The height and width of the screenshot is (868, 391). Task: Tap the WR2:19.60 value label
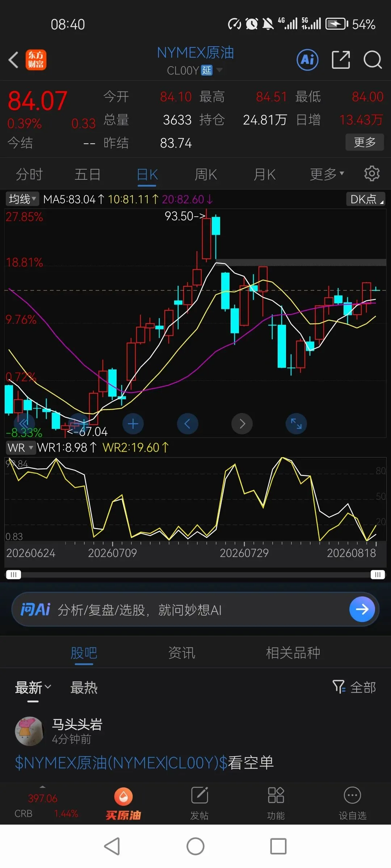tap(135, 448)
